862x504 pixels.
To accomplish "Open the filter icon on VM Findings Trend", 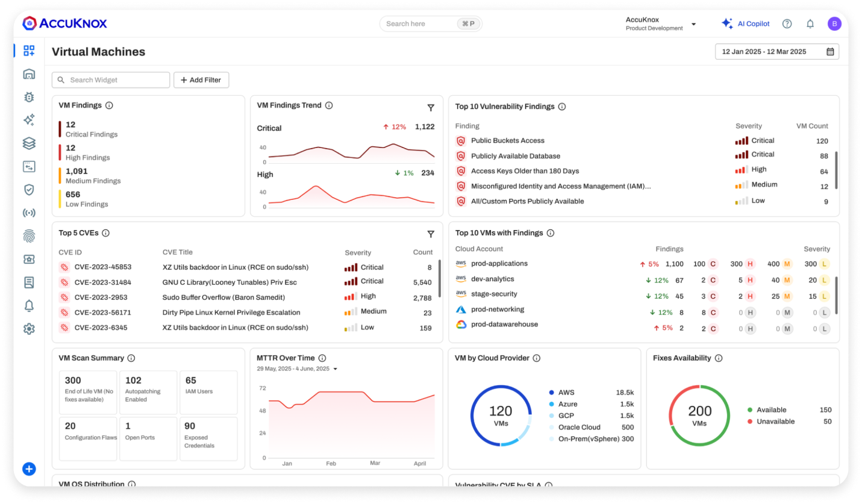I will (x=431, y=107).
